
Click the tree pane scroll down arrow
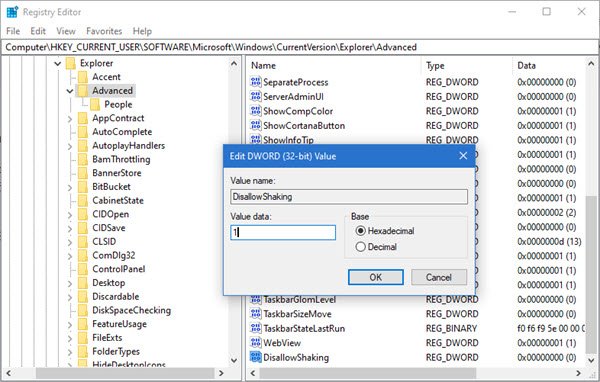tap(234, 360)
